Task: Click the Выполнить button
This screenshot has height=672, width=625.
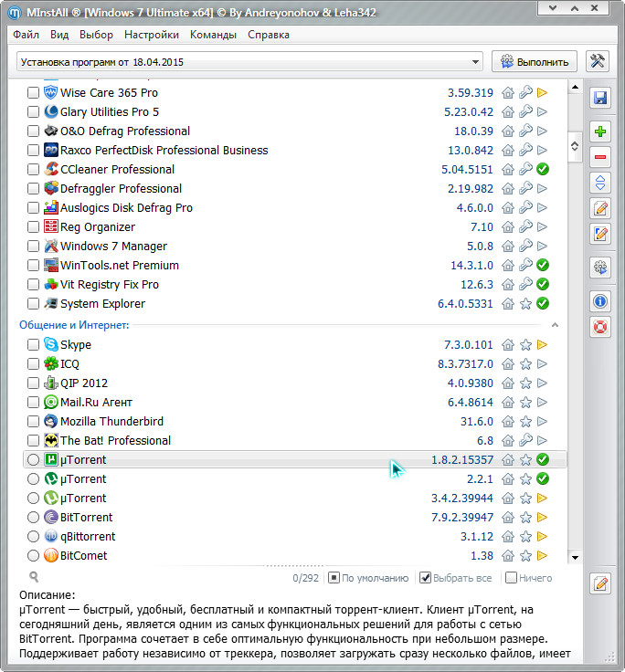Action: pyautogui.click(x=535, y=62)
